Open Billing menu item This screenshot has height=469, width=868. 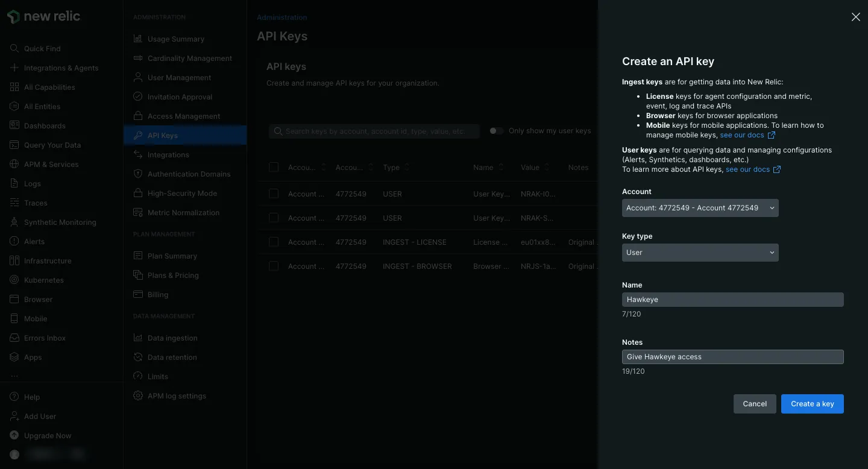(185, 295)
